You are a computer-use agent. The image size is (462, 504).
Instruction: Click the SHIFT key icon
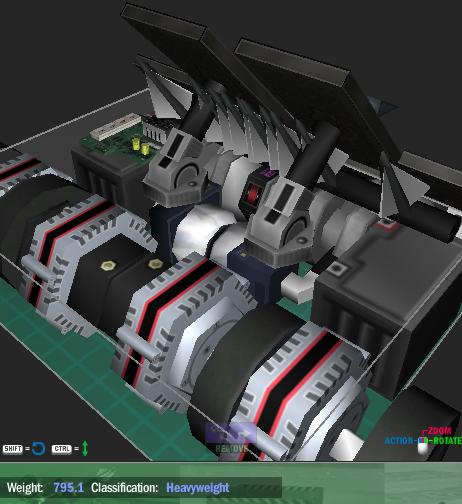click(x=13, y=449)
